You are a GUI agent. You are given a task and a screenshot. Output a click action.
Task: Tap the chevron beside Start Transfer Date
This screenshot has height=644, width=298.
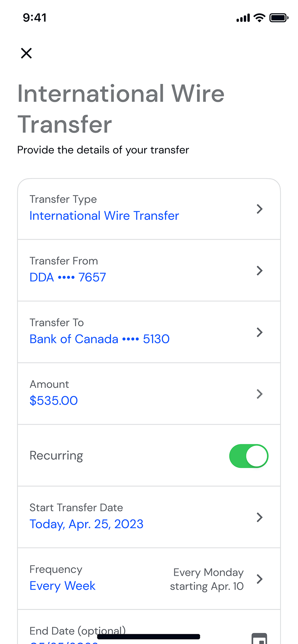click(260, 517)
